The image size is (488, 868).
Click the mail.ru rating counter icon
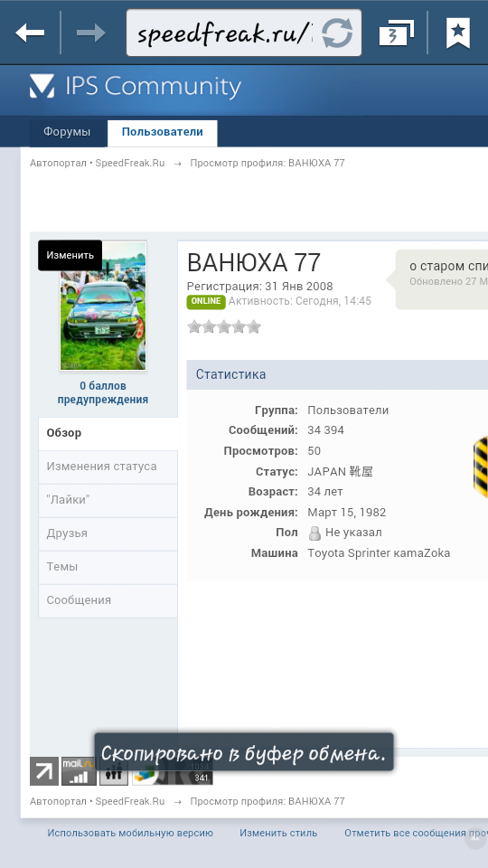78,771
